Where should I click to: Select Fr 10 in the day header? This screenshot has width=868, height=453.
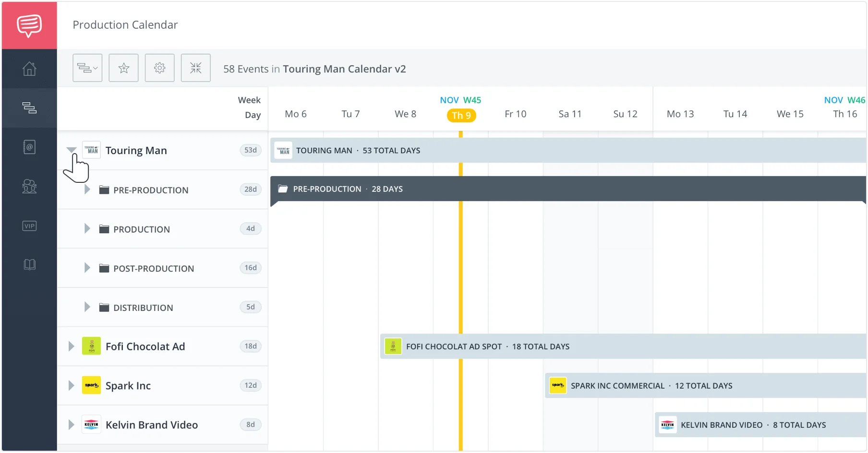(516, 114)
